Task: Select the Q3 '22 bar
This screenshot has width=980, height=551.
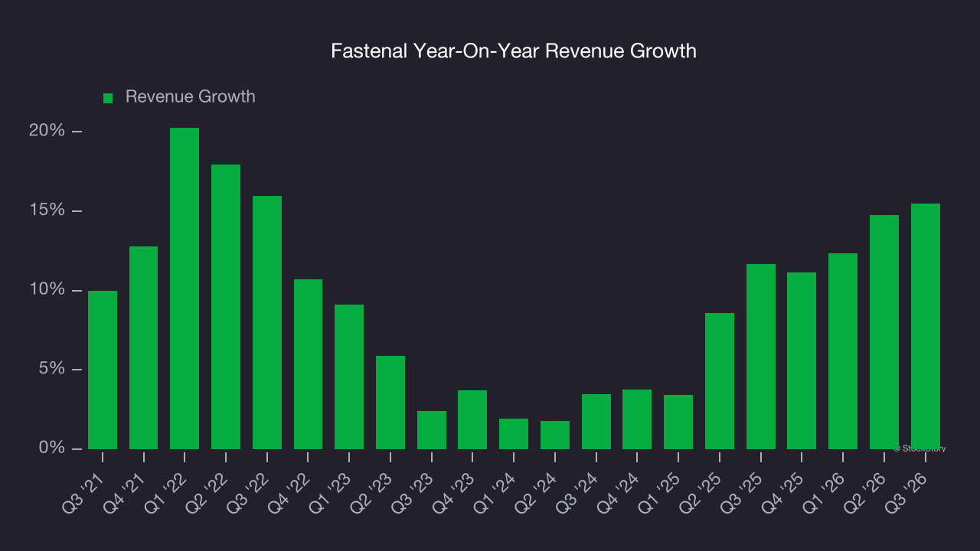Action: pyautogui.click(x=267, y=322)
